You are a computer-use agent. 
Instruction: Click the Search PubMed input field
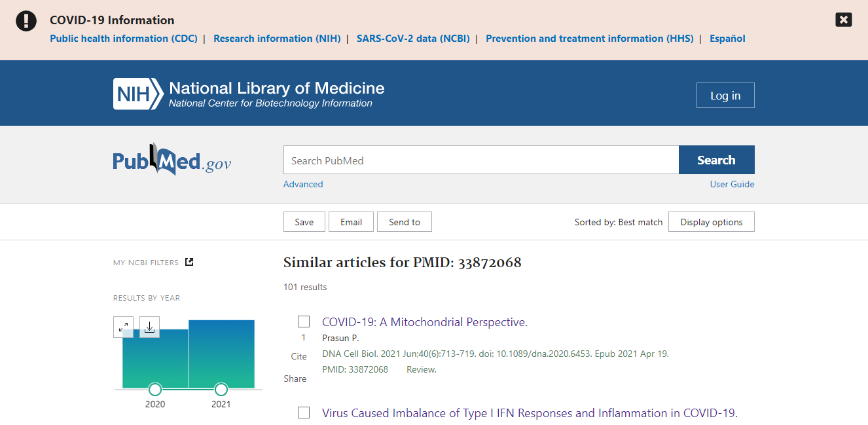coord(481,160)
